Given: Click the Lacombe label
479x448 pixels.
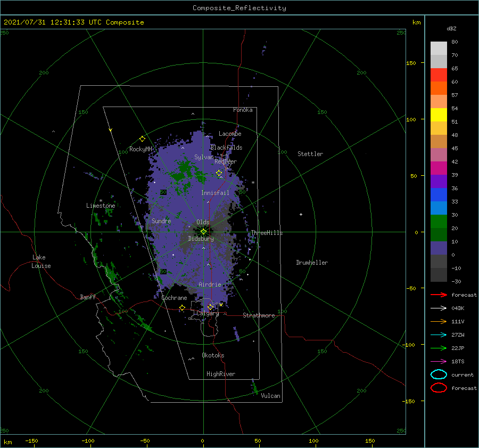Looking at the screenshot, I should point(230,134).
